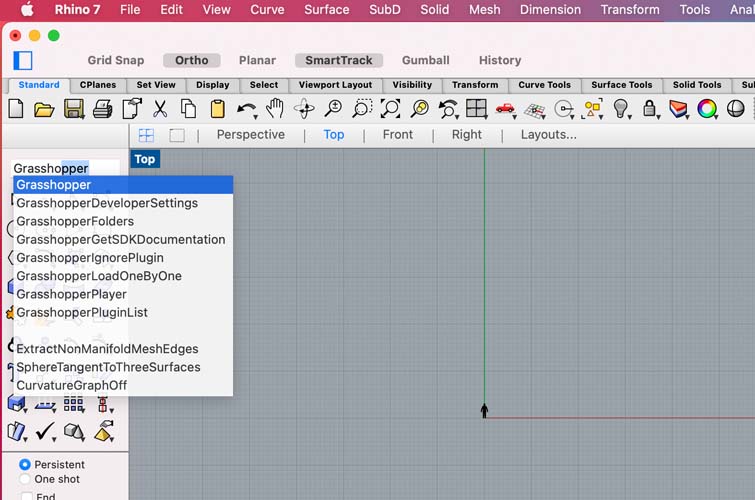Image resolution: width=755 pixels, height=500 pixels.
Task: Click the rectangular Array grid tool icon
Action: click(x=74, y=404)
